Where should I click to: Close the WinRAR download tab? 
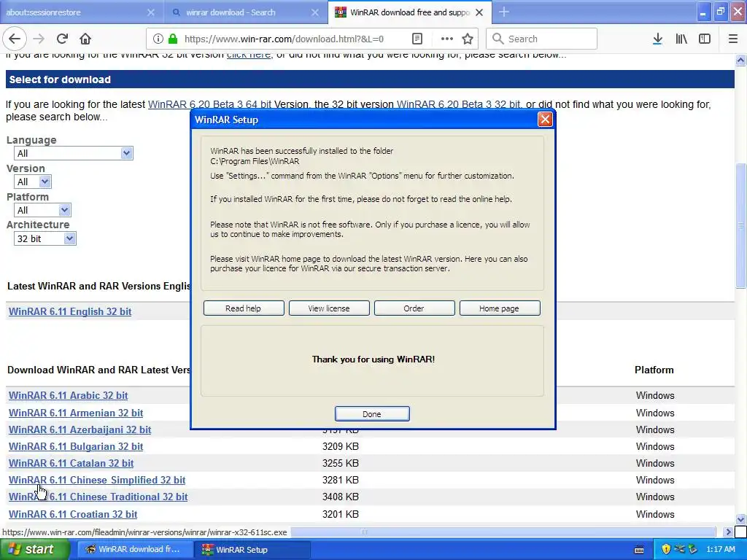480,12
